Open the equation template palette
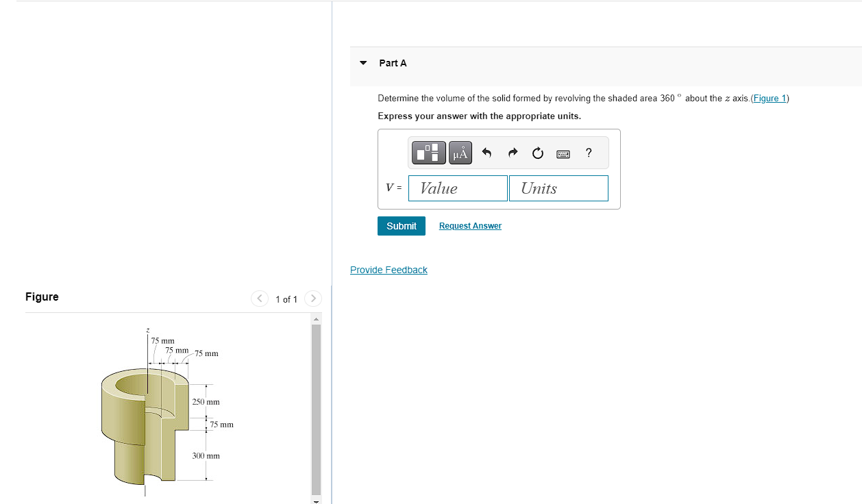 click(x=428, y=153)
